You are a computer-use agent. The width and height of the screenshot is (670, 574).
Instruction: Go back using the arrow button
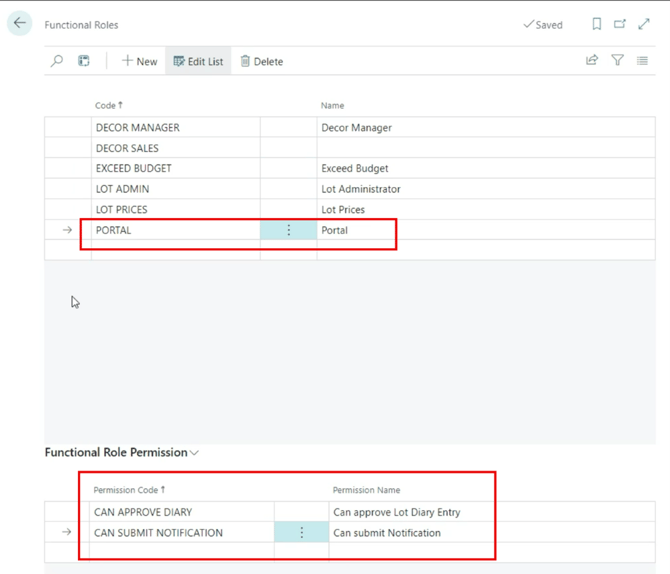tap(20, 23)
